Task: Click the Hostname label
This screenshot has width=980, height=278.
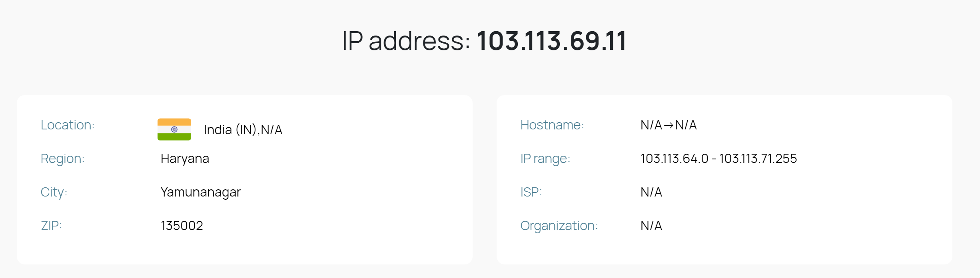Action: coord(552,125)
